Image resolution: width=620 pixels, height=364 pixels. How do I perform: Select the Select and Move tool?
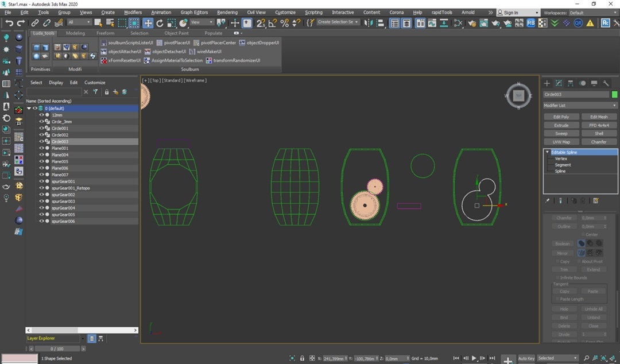point(148,23)
